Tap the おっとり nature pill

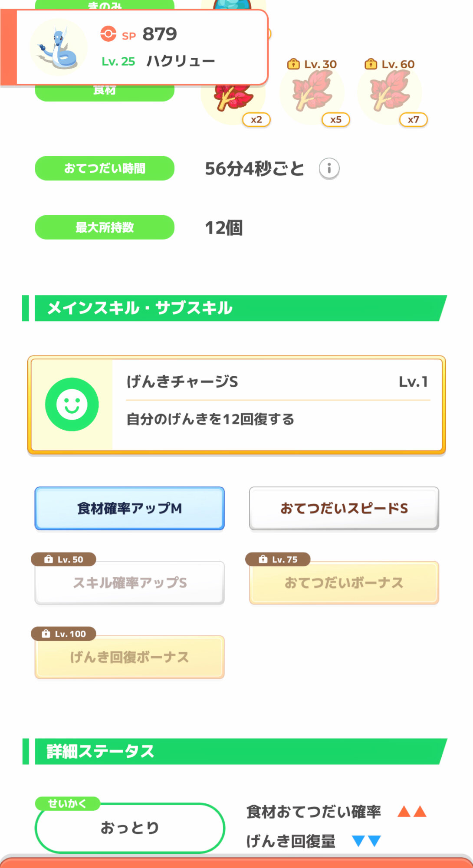click(x=129, y=828)
